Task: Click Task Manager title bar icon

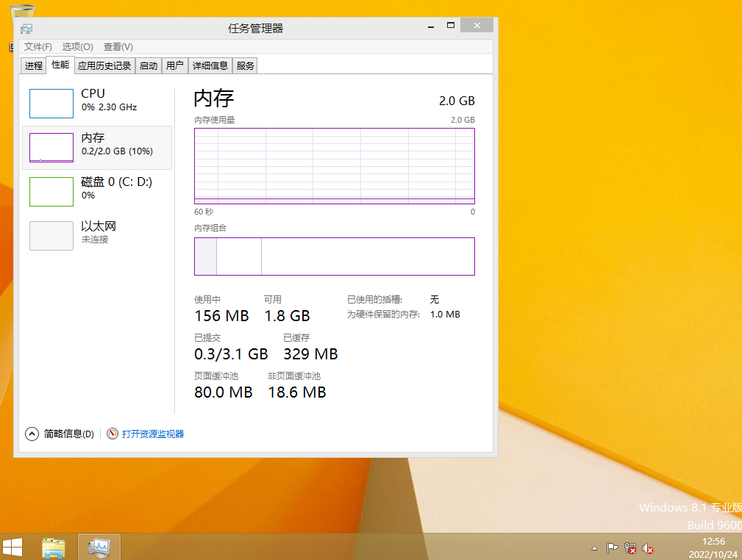Action: click(26, 29)
